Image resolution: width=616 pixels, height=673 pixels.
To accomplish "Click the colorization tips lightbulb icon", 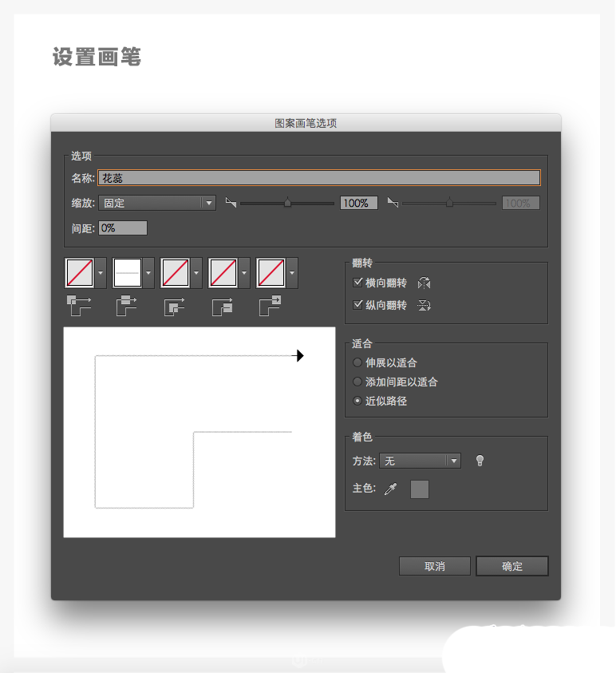I will [480, 461].
